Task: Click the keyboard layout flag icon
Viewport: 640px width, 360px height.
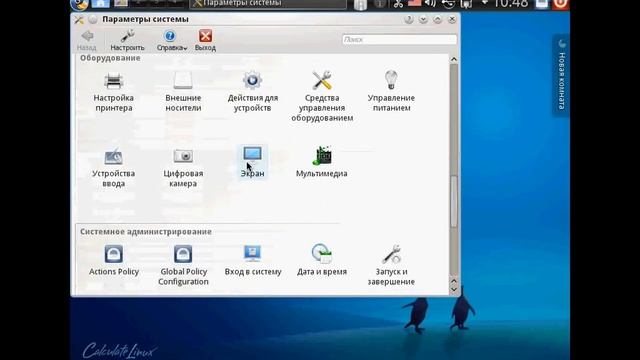Action: click(x=414, y=4)
